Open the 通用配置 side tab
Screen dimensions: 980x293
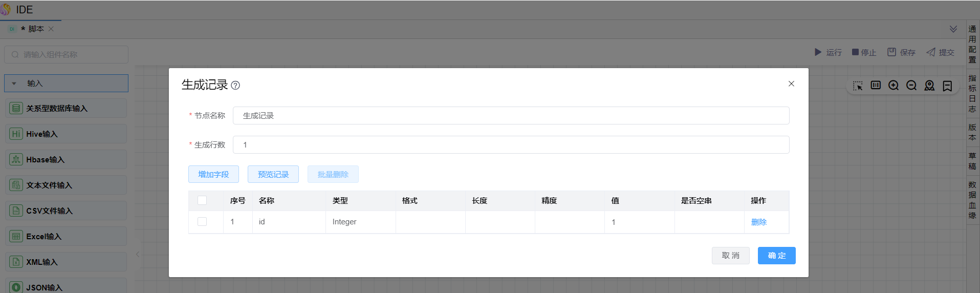[972, 44]
